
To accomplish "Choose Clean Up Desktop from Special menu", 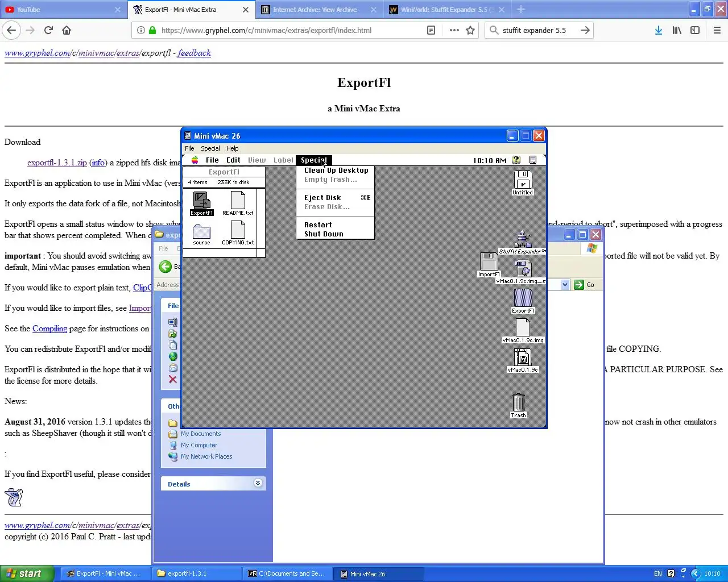I will pyautogui.click(x=336, y=171).
